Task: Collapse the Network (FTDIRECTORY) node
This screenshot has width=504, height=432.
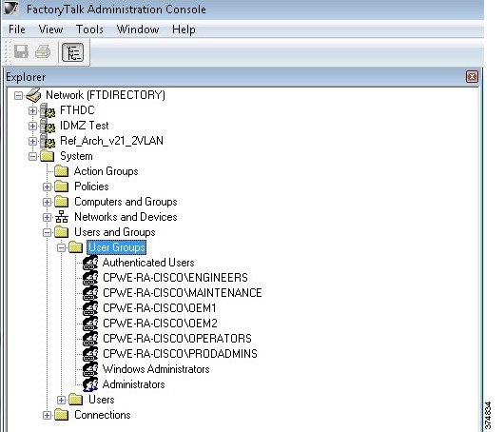Action: pos(19,95)
